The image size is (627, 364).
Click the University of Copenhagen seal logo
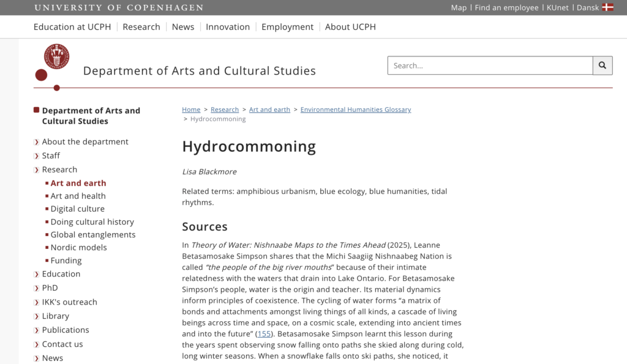pyautogui.click(x=56, y=56)
